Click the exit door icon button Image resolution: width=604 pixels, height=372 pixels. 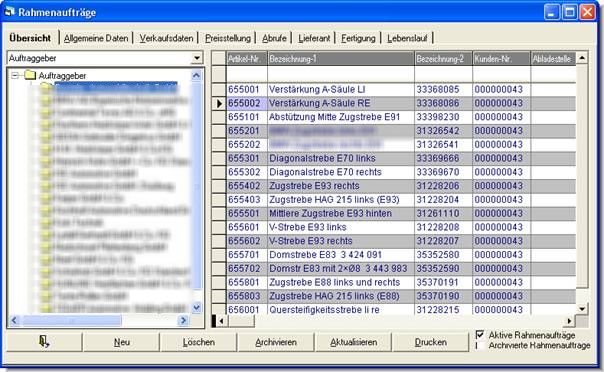click(x=44, y=342)
